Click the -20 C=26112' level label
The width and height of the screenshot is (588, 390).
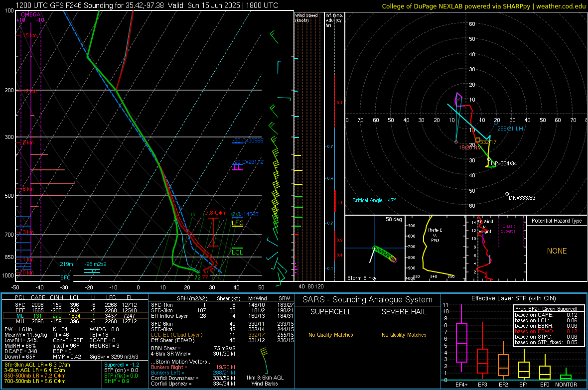248,162
